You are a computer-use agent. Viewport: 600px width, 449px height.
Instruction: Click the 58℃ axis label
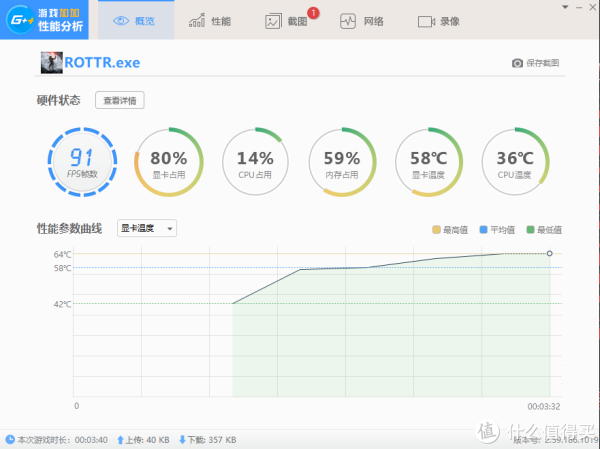62,268
